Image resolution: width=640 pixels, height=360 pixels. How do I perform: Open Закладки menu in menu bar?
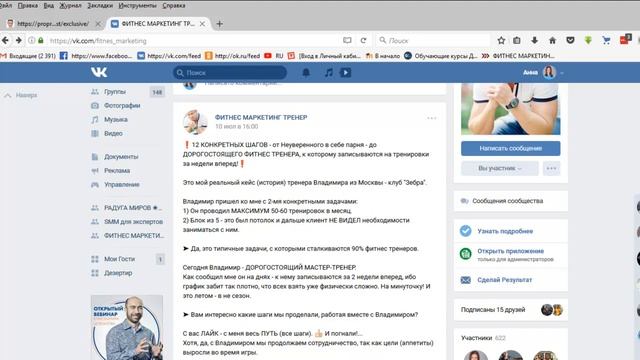coord(100,6)
